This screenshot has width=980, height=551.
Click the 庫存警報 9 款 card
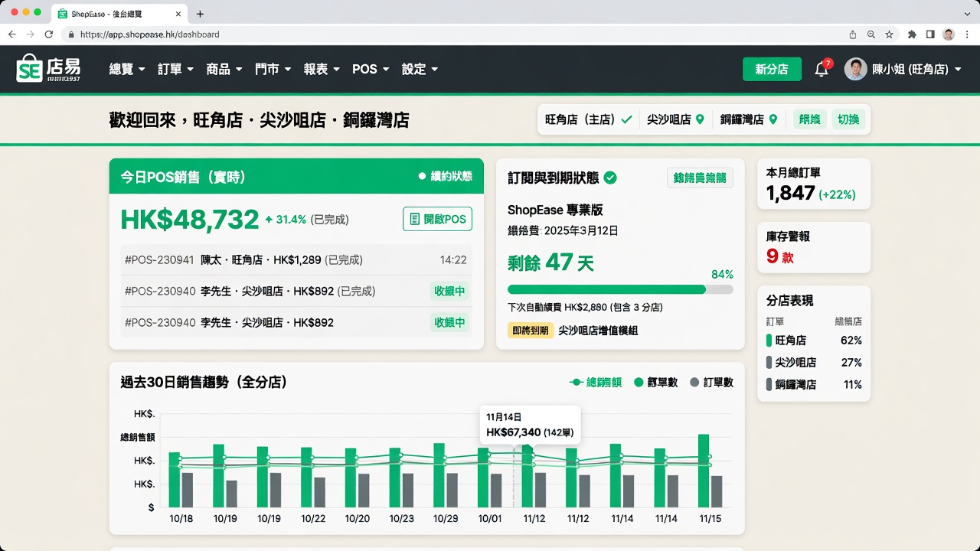pyautogui.click(x=814, y=247)
